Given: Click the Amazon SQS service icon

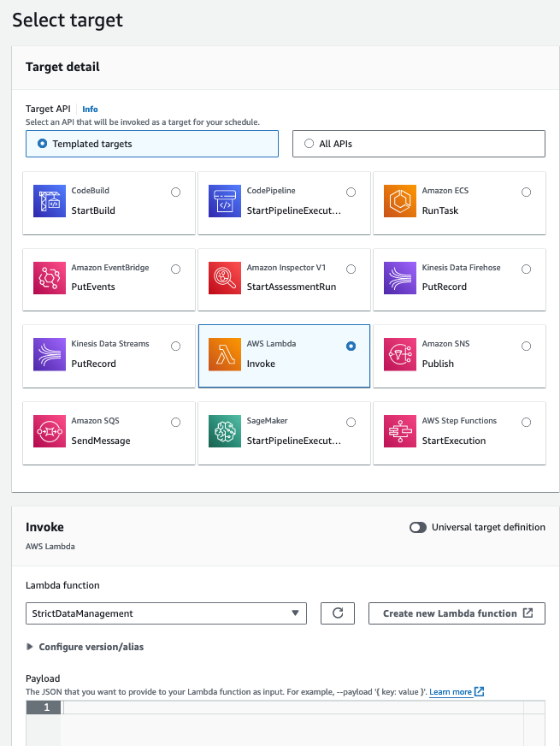Looking at the screenshot, I should coord(50,431).
